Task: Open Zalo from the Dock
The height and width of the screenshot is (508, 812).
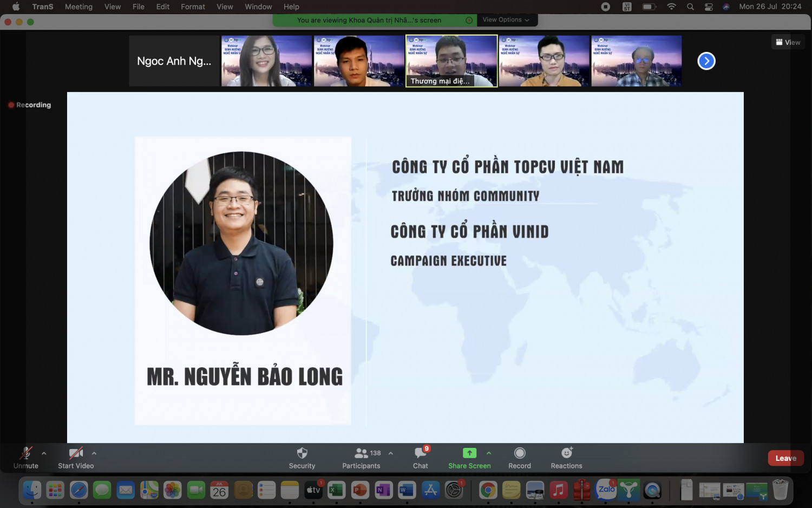Action: 606,490
